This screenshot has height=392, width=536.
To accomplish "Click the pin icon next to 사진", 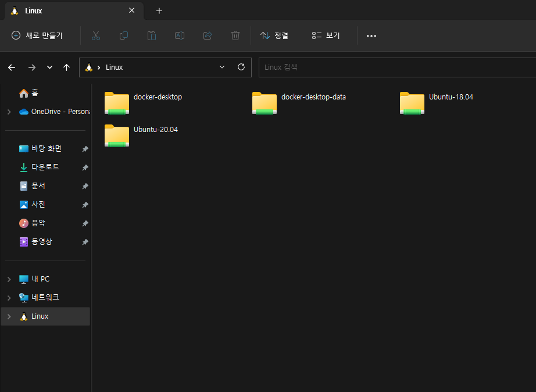I will 85,205.
